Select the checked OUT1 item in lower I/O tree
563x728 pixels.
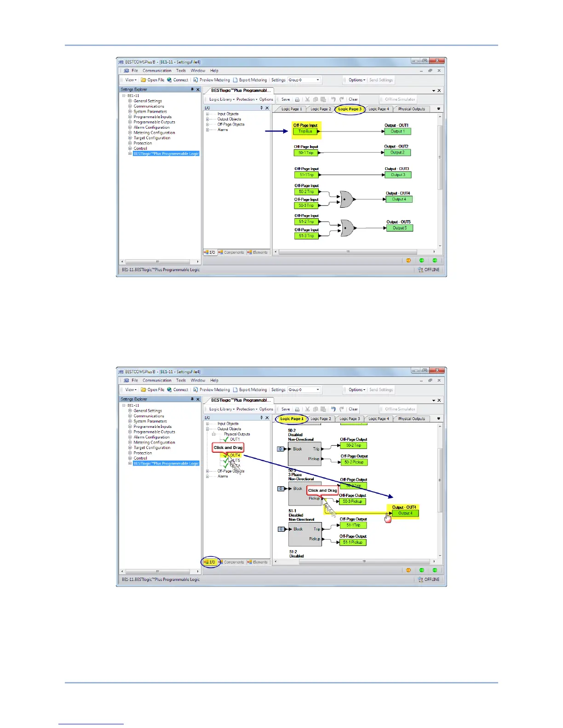pyautogui.click(x=235, y=439)
